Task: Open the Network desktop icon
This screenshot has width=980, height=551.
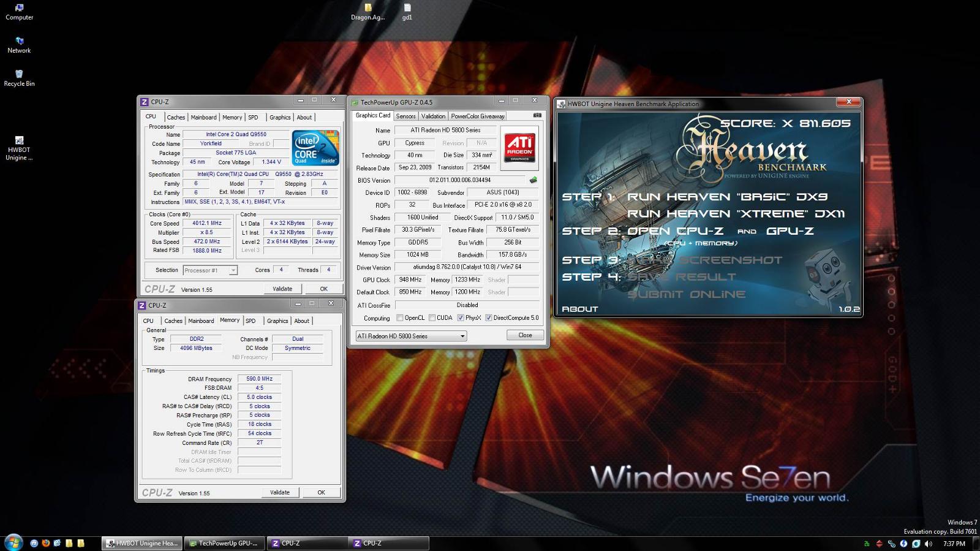Action: point(19,45)
